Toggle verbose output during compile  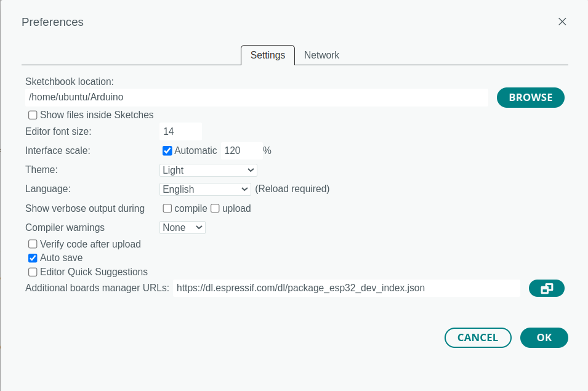pos(167,209)
